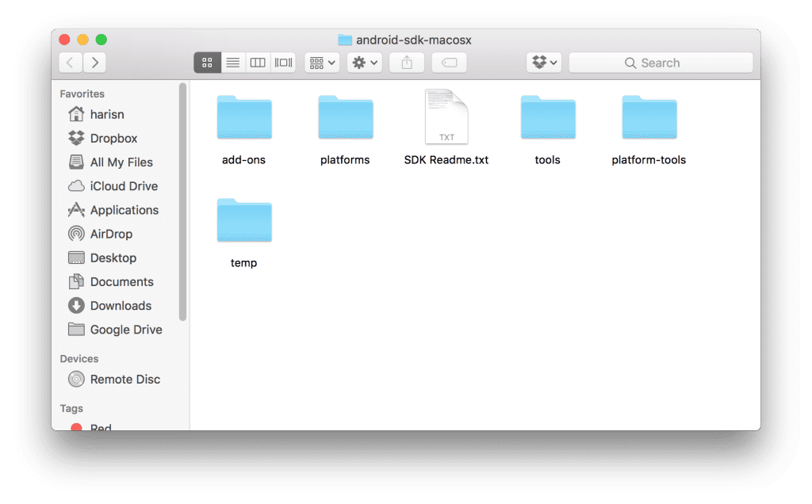The height and width of the screenshot is (504, 812).
Task: Switch to column view
Action: [x=258, y=62]
